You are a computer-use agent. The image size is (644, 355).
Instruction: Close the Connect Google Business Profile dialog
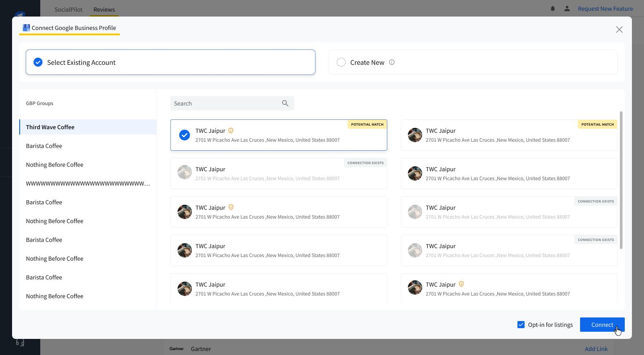(619, 30)
